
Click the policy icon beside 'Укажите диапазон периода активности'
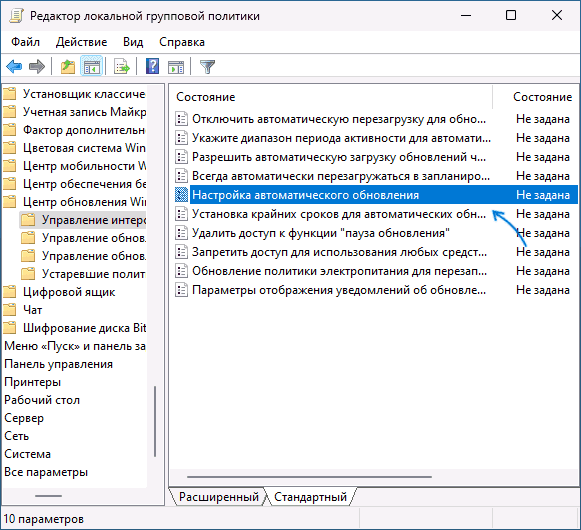[x=181, y=138]
